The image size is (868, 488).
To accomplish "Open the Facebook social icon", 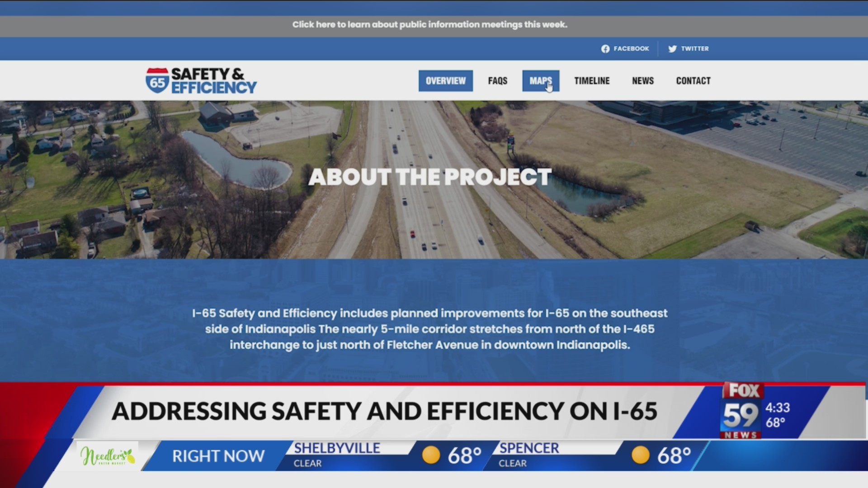I will click(x=606, y=48).
